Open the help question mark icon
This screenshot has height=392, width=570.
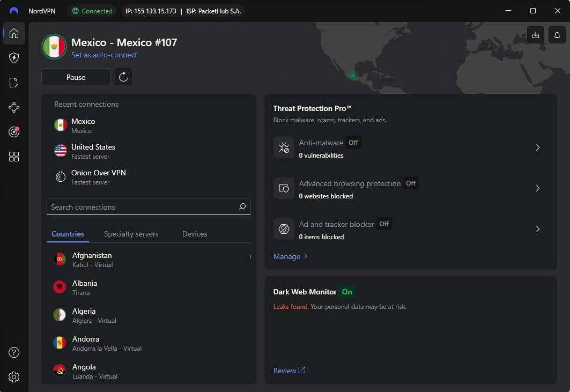point(13,352)
